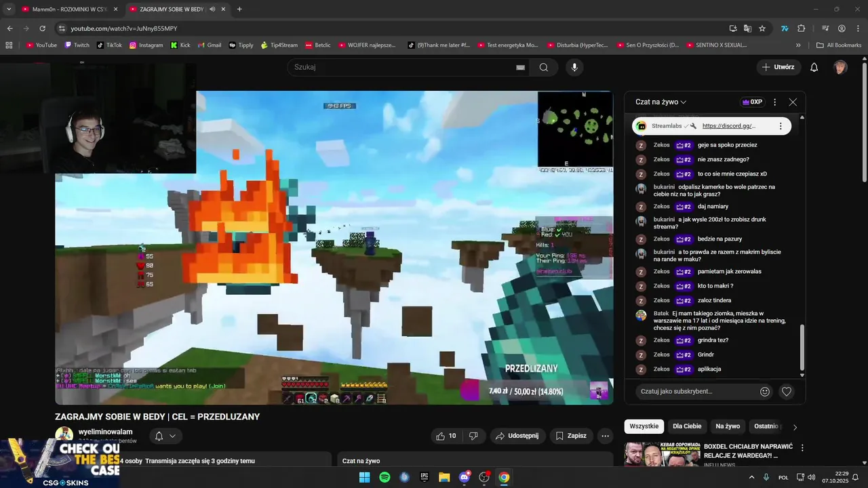Click the YouTube search magnifier button
This screenshot has width=868, height=488.
pyautogui.click(x=544, y=67)
